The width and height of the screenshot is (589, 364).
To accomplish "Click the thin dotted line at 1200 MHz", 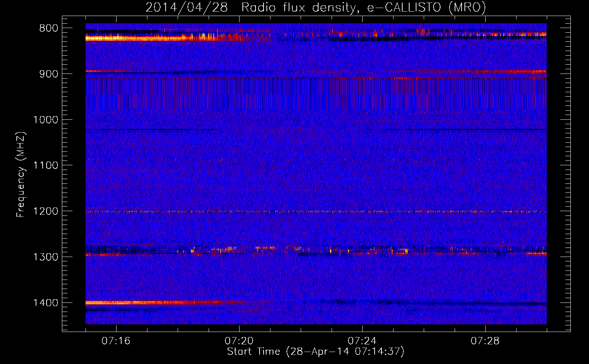I will coord(316,211).
